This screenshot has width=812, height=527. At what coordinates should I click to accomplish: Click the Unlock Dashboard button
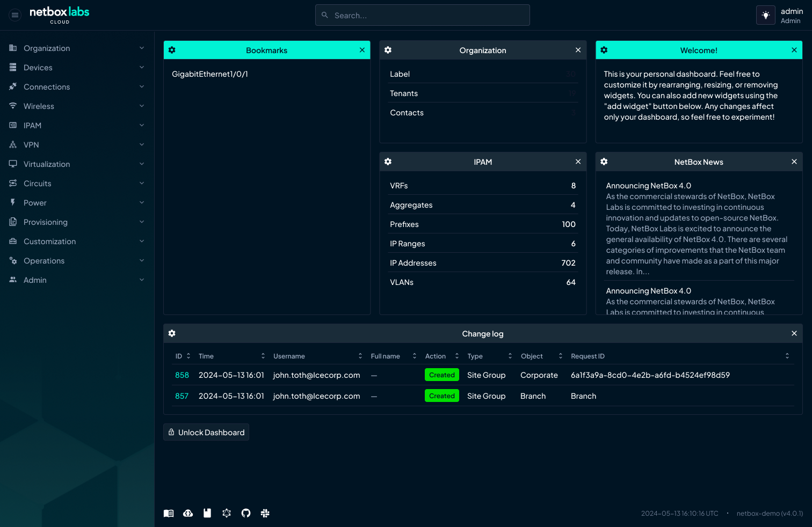pyautogui.click(x=206, y=432)
